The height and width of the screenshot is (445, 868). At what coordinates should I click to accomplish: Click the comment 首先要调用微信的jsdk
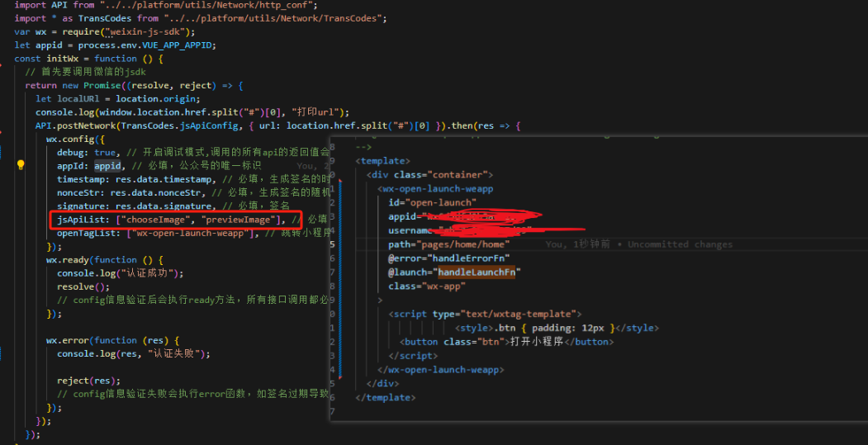click(86, 72)
